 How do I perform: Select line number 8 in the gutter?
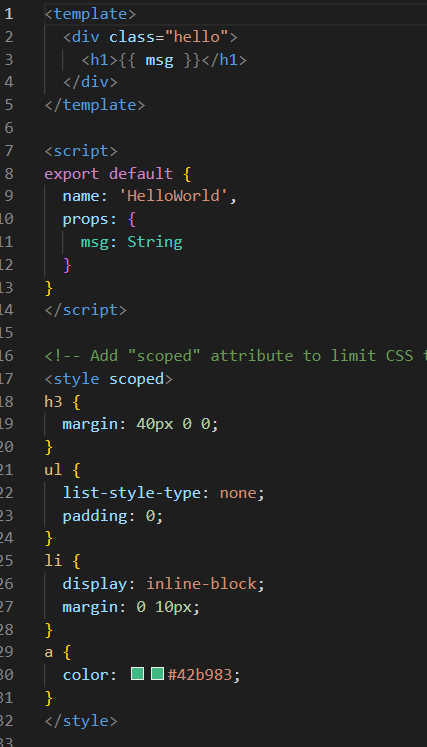(9, 173)
